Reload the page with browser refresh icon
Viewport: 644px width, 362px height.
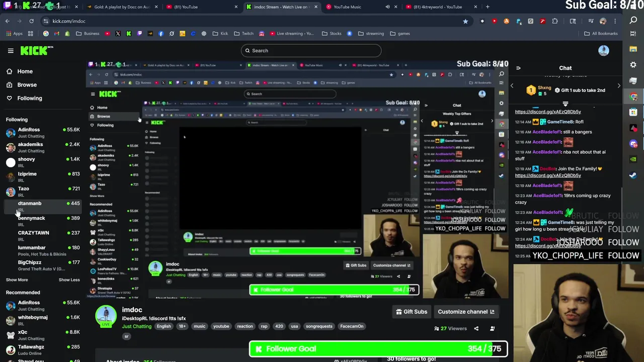point(31,21)
